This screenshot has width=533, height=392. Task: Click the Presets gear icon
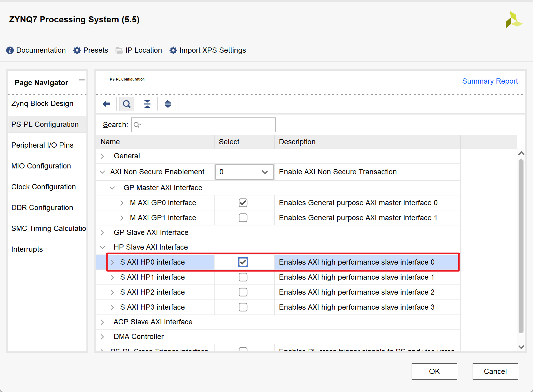point(77,50)
